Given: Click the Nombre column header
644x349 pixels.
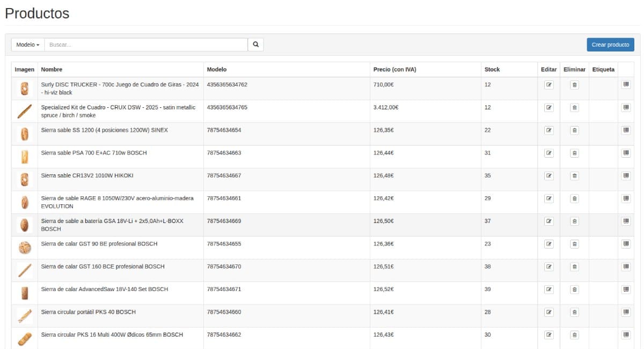Looking at the screenshot, I should coord(52,70).
